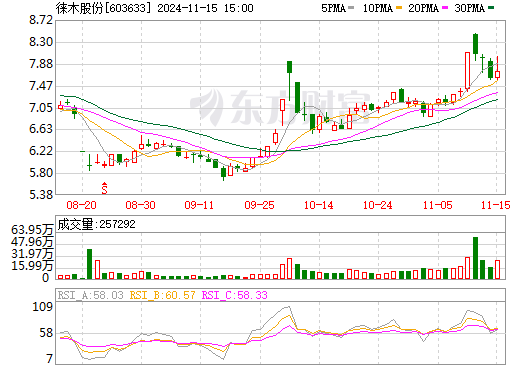Viewport: 520px width, 365px height.
Task: Click the 5.80 price axis label
Action: coord(41,173)
